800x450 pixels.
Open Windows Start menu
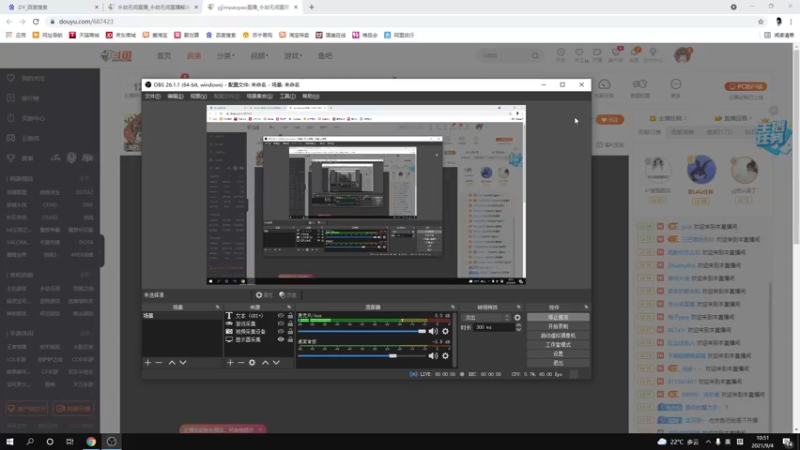tap(10, 442)
